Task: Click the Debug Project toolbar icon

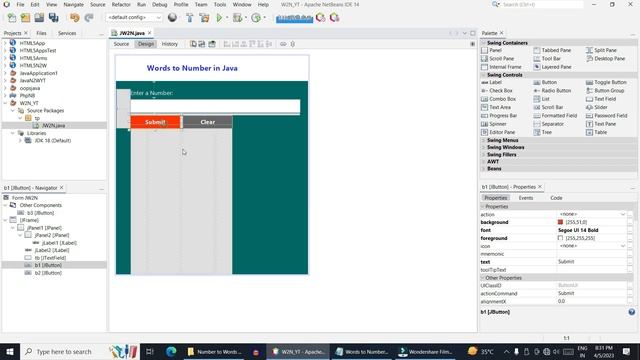Action: click(x=237, y=18)
